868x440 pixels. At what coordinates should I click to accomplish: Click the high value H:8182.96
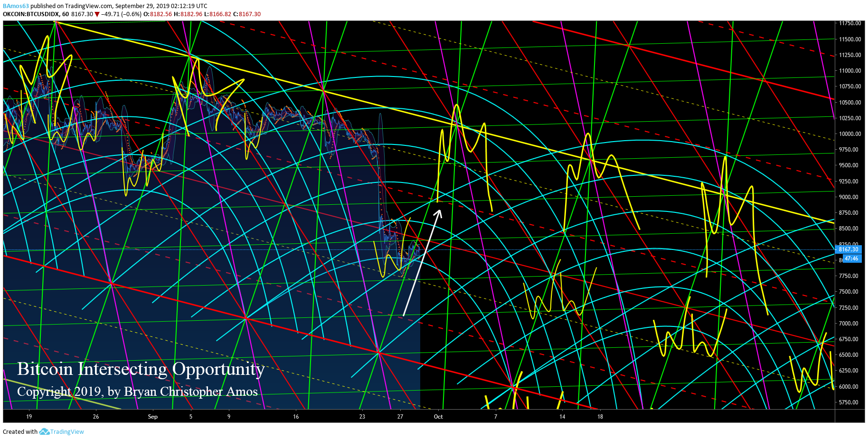coord(188,14)
